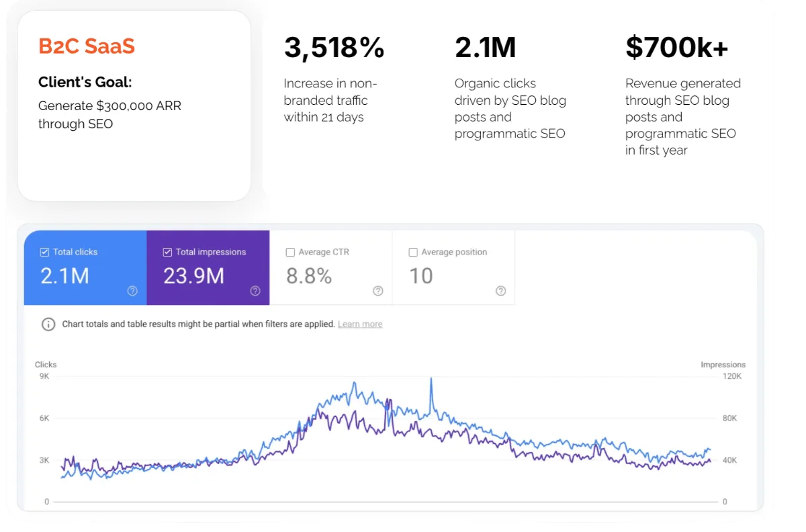This screenshot has height=532, width=806.
Task: Click the chart totals partial results notice
Action: pyautogui.click(x=198, y=324)
